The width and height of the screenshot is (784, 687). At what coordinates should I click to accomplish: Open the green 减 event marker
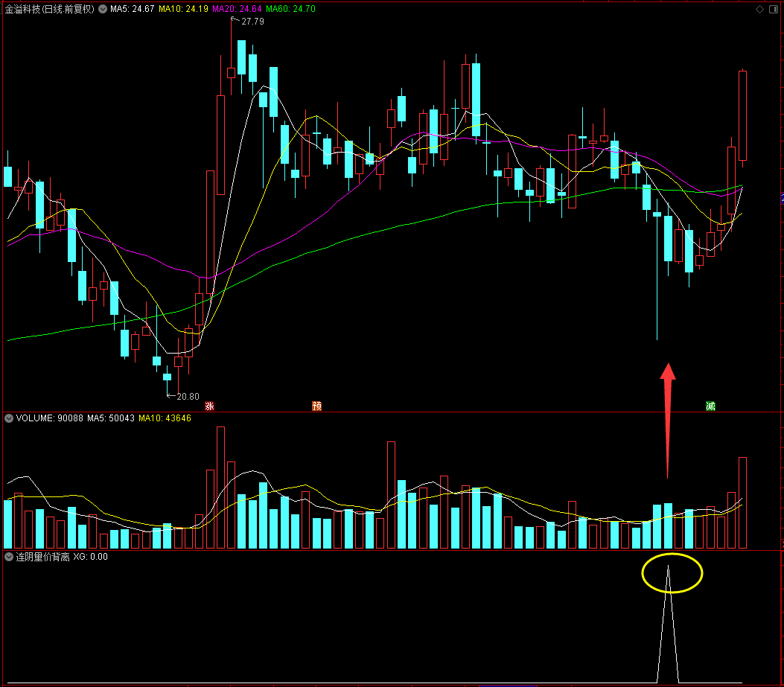(710, 406)
